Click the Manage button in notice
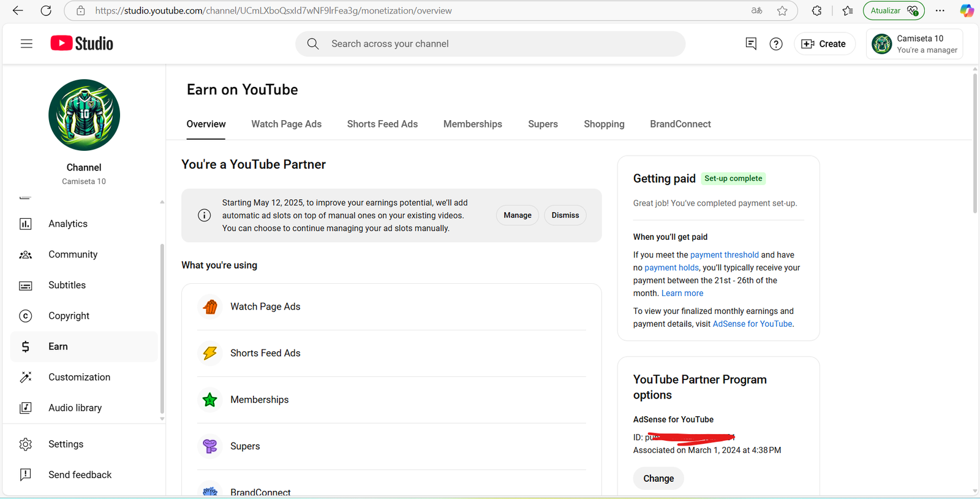The width and height of the screenshot is (980, 499). (x=518, y=215)
